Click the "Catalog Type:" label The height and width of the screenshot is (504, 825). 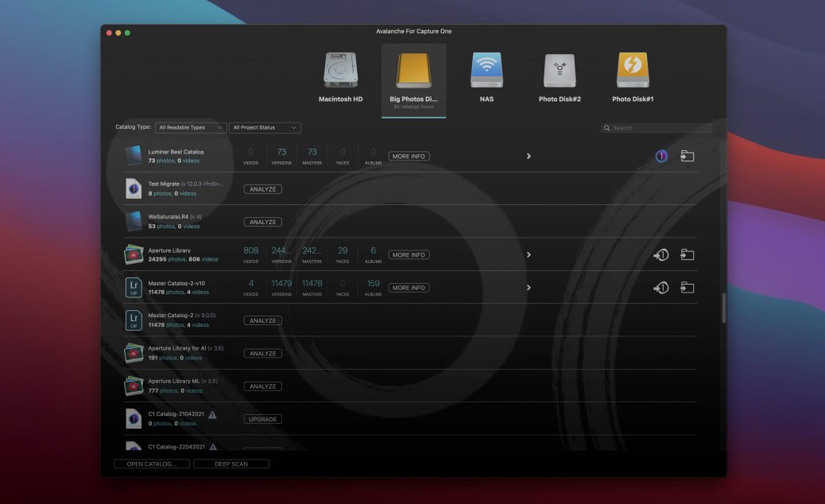point(133,126)
